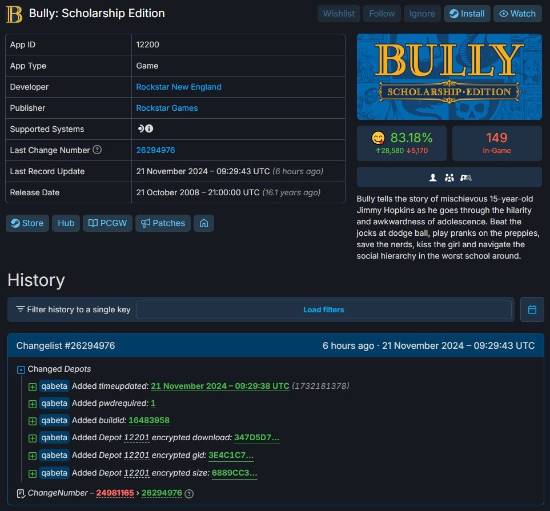Click the controller support icon
This screenshot has width=550, height=511.
point(466,177)
